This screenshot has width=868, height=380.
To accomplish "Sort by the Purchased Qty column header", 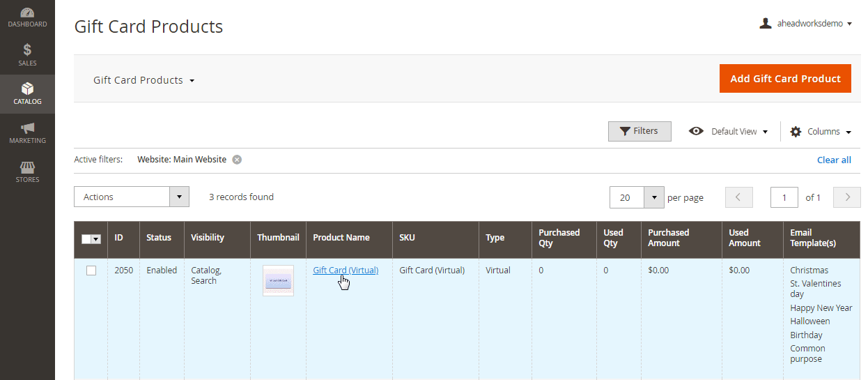I will [564, 240].
